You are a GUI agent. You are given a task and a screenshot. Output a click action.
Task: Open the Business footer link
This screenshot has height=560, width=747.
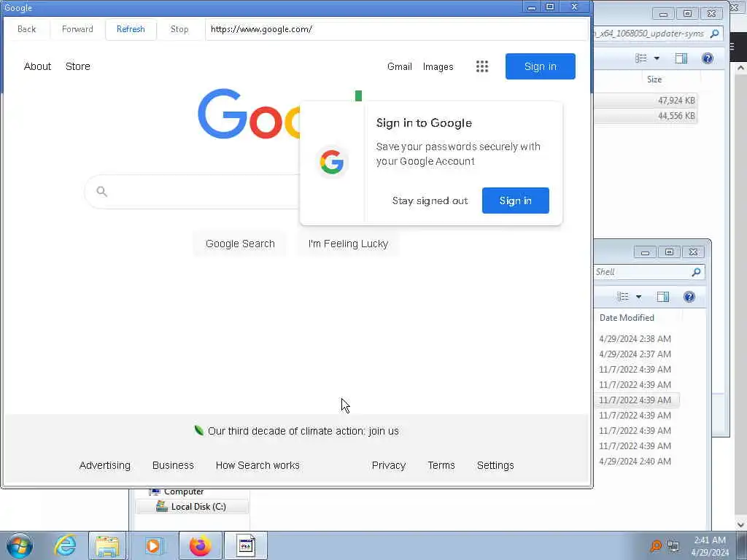pos(173,465)
